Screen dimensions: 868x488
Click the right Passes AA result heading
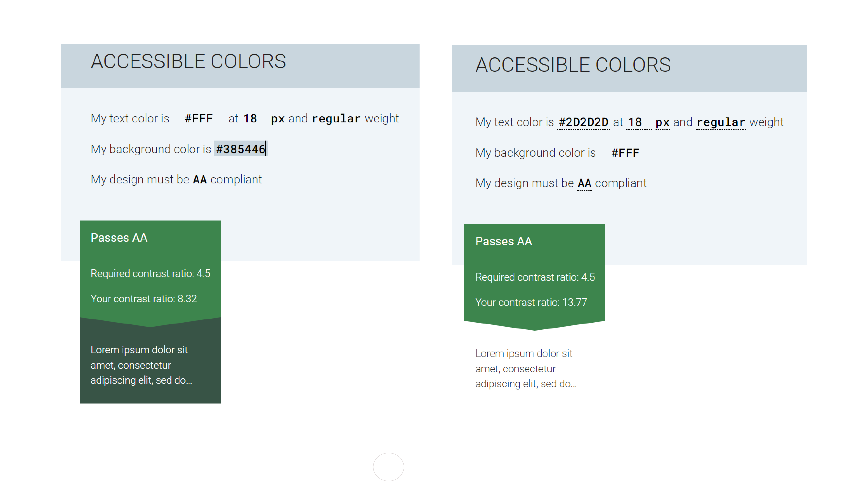pos(504,242)
